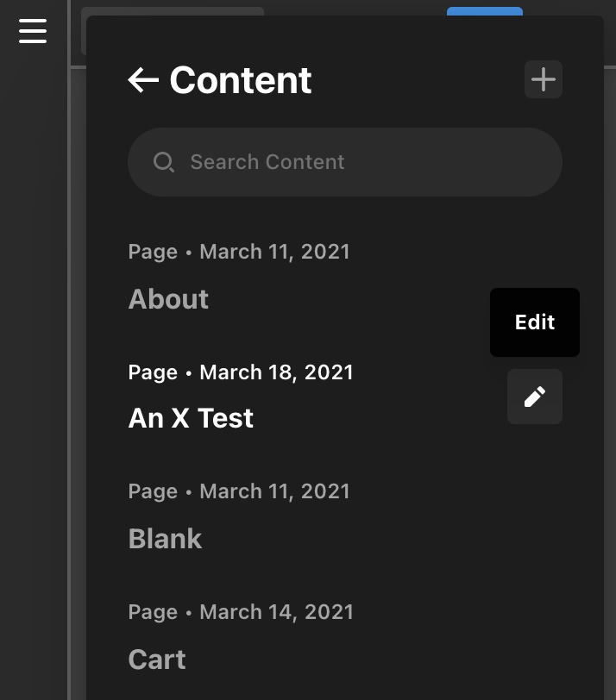Open the Cart page entry
Image resolution: width=616 pixels, height=700 pixels.
click(157, 659)
